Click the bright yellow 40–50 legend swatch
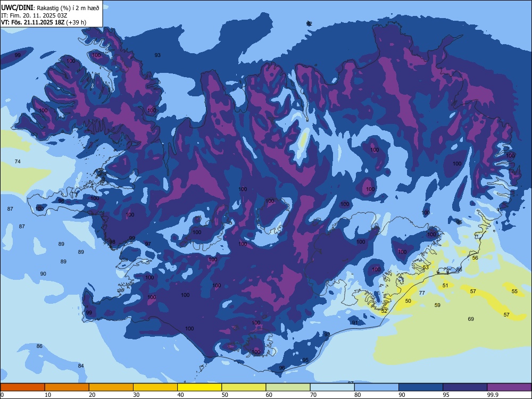Viewport: 532px width, 399px height. coord(199,387)
